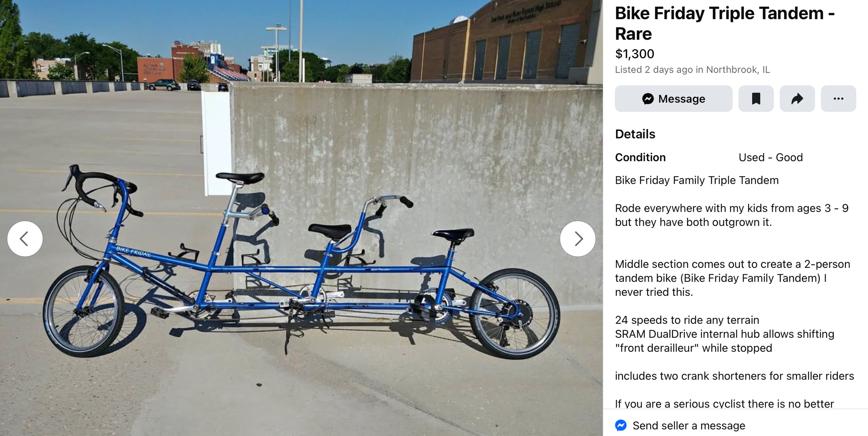Advance to the next listing photo
Image resolution: width=868 pixels, height=436 pixels.
pos(578,239)
